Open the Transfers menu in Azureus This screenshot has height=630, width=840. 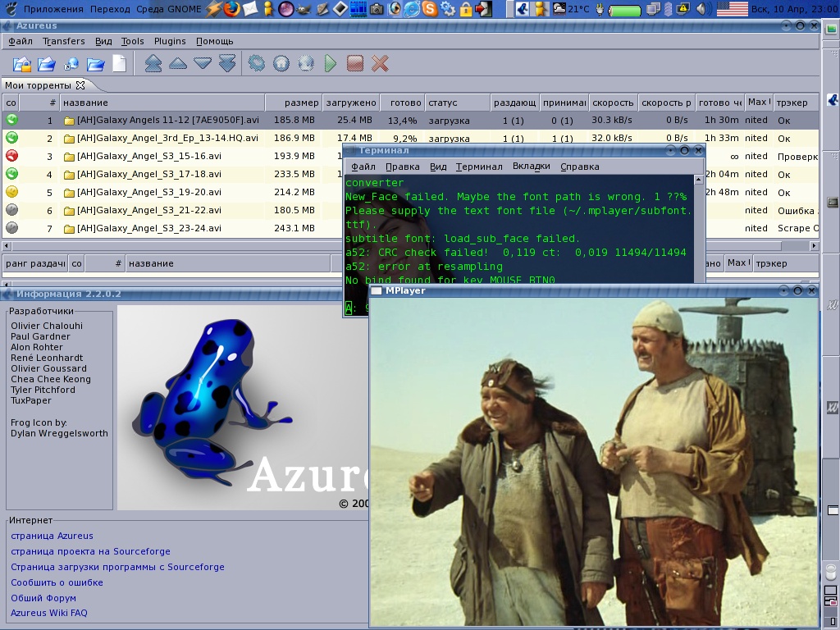click(64, 41)
